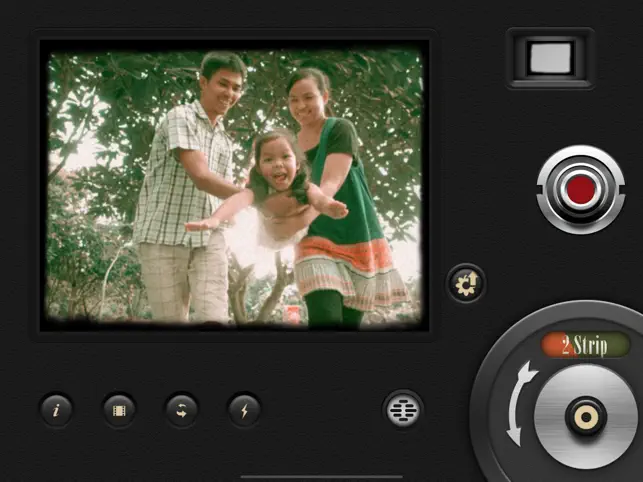Click the film selector dial knob
Screen dimensions: 643x482
coord(586,417)
